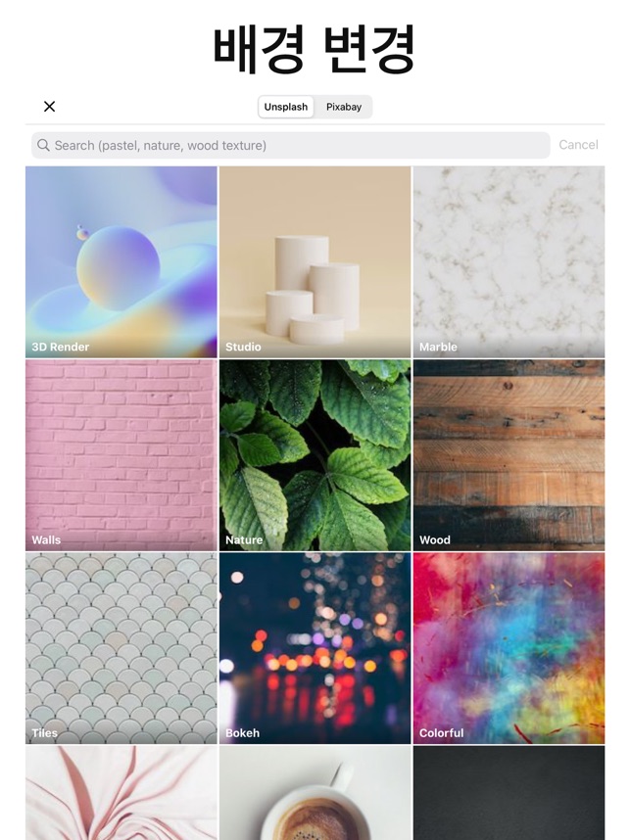Image resolution: width=630 pixels, height=840 pixels.
Task: Switch to the Pixabay source tab
Action: 344,107
